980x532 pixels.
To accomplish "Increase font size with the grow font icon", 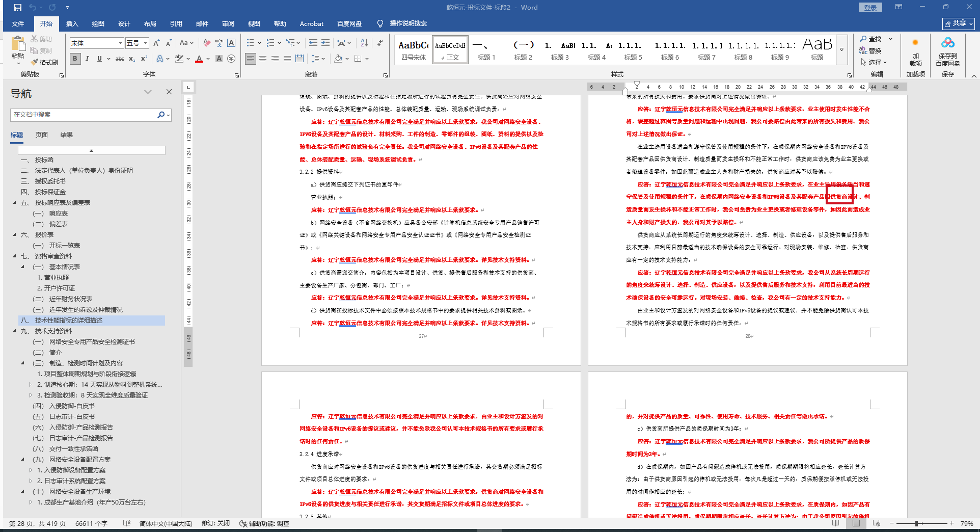I will [x=156, y=43].
